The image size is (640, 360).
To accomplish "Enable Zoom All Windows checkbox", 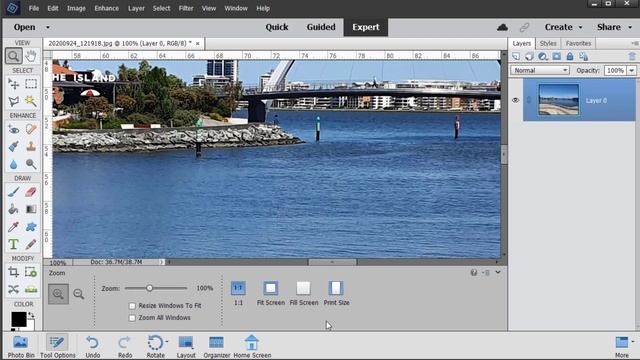I will click(132, 318).
